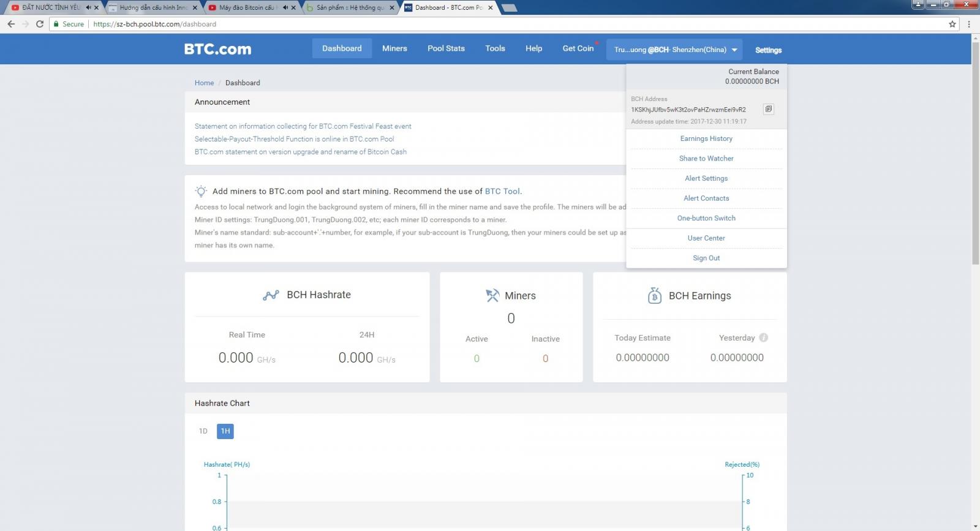The width and height of the screenshot is (980, 531).
Task: Close the Dashboard - BTC.com tab
Action: coord(490,8)
